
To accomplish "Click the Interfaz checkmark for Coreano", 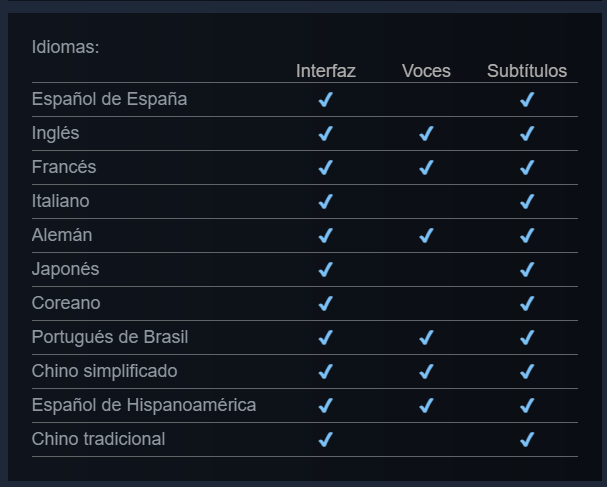I will (x=325, y=304).
